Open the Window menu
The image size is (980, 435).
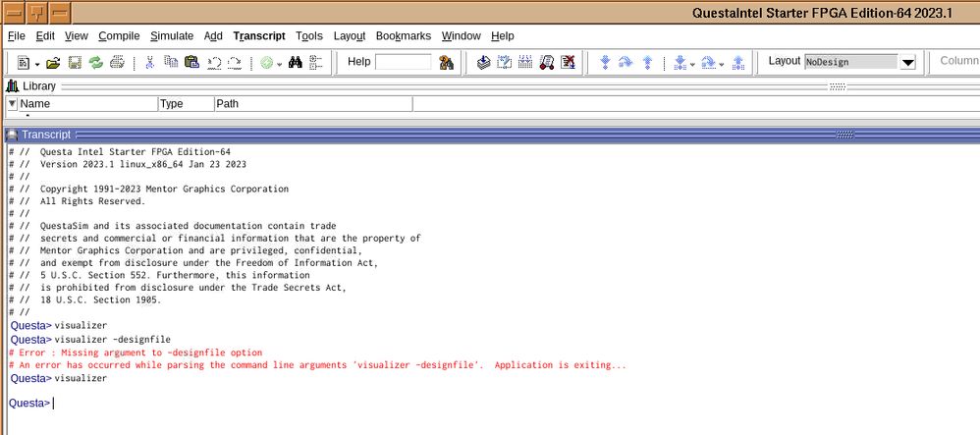pyautogui.click(x=462, y=35)
